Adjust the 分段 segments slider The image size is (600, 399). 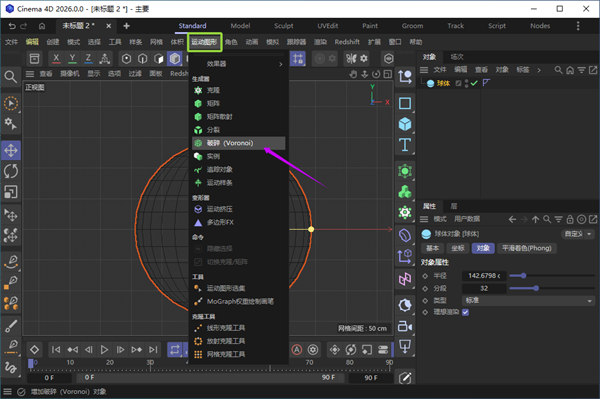click(552, 288)
